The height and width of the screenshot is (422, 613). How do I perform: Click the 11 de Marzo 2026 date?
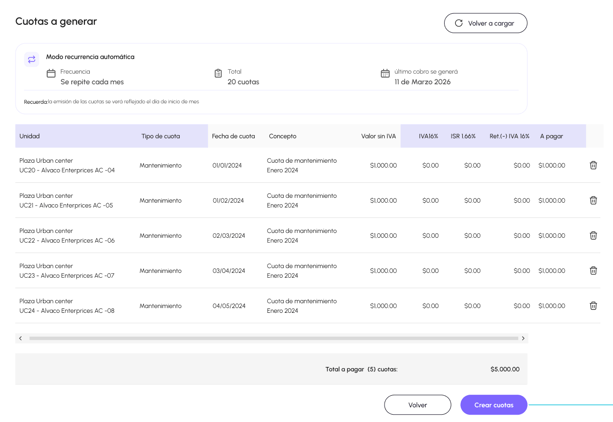coord(422,82)
